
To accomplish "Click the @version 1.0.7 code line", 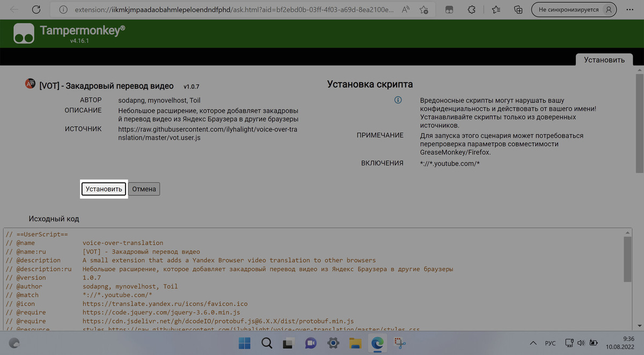I will pyautogui.click(x=53, y=278).
